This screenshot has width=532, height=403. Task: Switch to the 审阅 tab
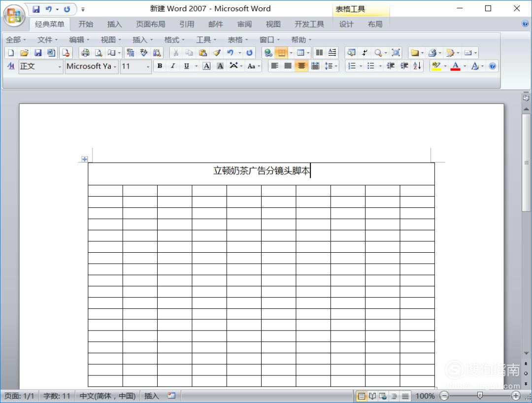point(244,24)
